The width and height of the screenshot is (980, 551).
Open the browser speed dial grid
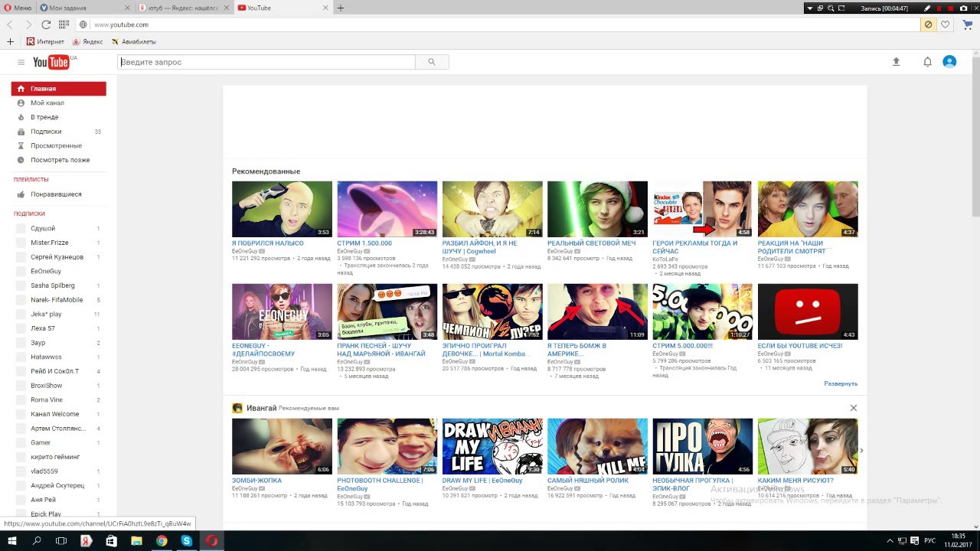click(x=64, y=24)
